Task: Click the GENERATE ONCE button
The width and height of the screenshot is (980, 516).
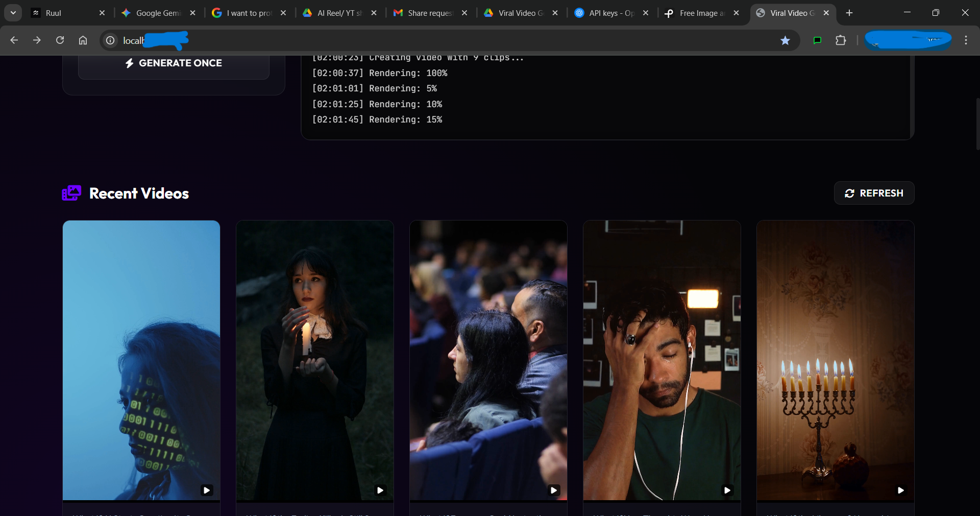Action: pos(174,63)
